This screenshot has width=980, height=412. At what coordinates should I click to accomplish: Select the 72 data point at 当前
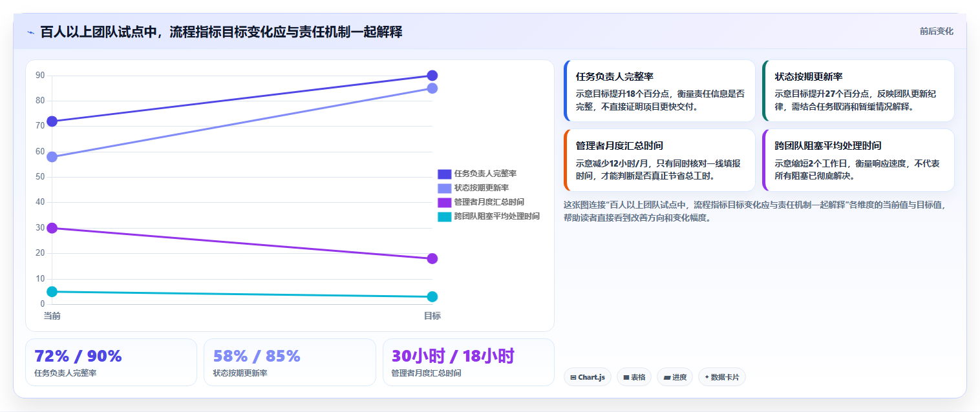pos(52,121)
